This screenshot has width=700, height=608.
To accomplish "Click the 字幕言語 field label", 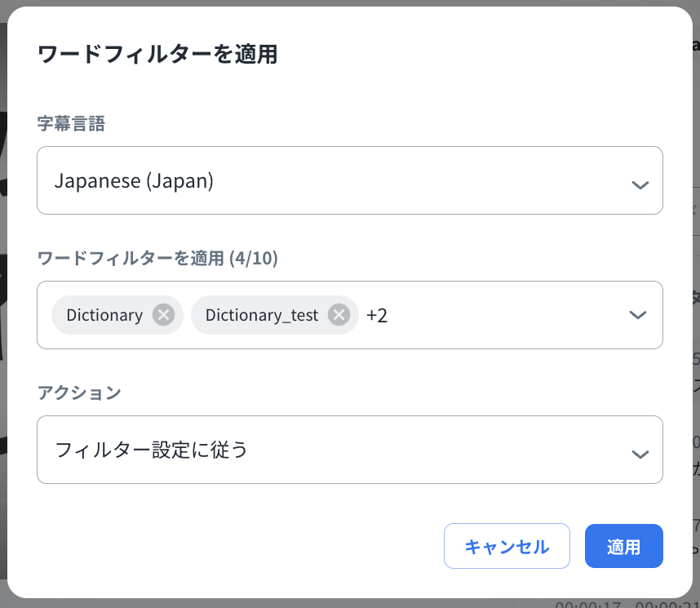I will [x=71, y=123].
